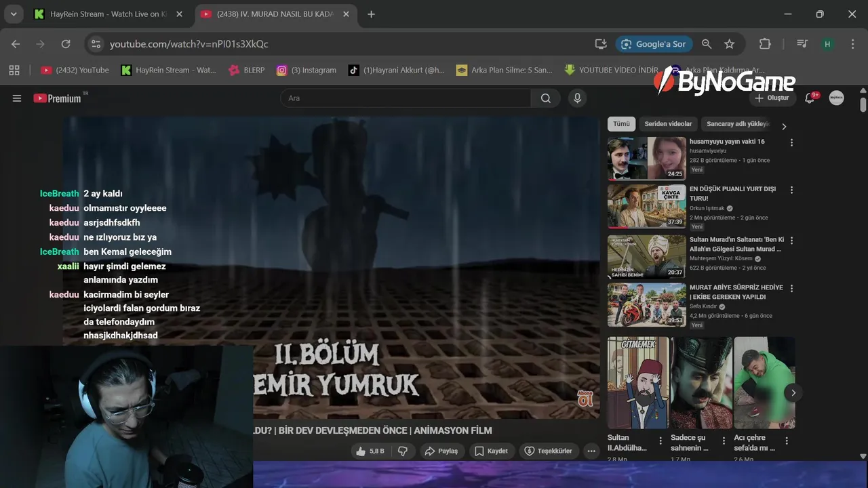
Task: Open a new browser tab
Action: [371, 14]
